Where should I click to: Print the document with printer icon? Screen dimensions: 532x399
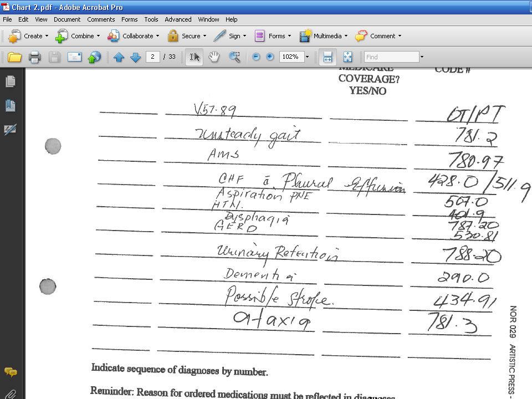(34, 57)
